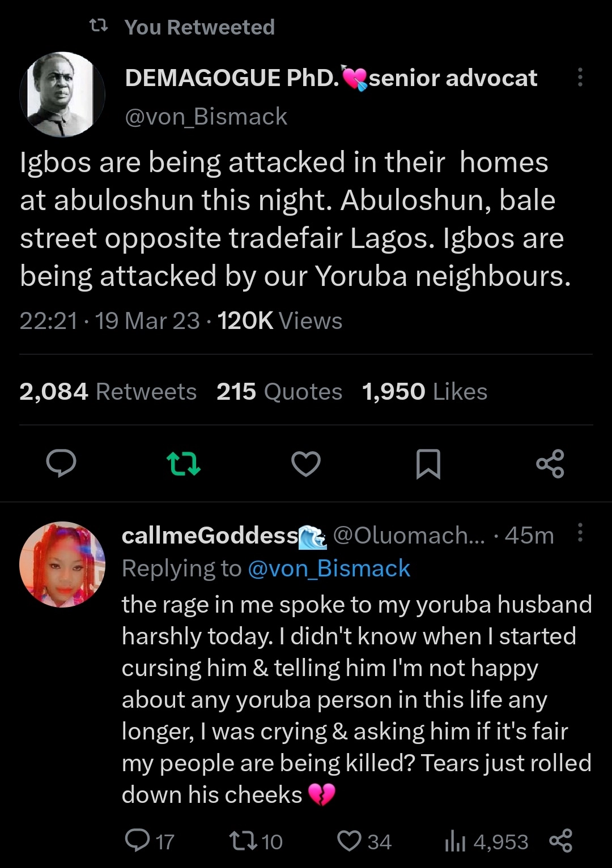The width and height of the screenshot is (612, 868).
Task: Tap the reply icon on main tweet
Action: pos(61,464)
